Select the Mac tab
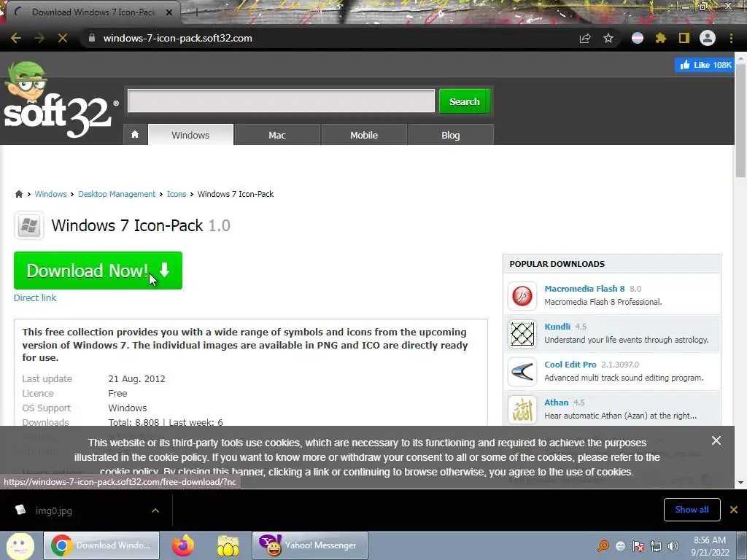 (x=277, y=135)
